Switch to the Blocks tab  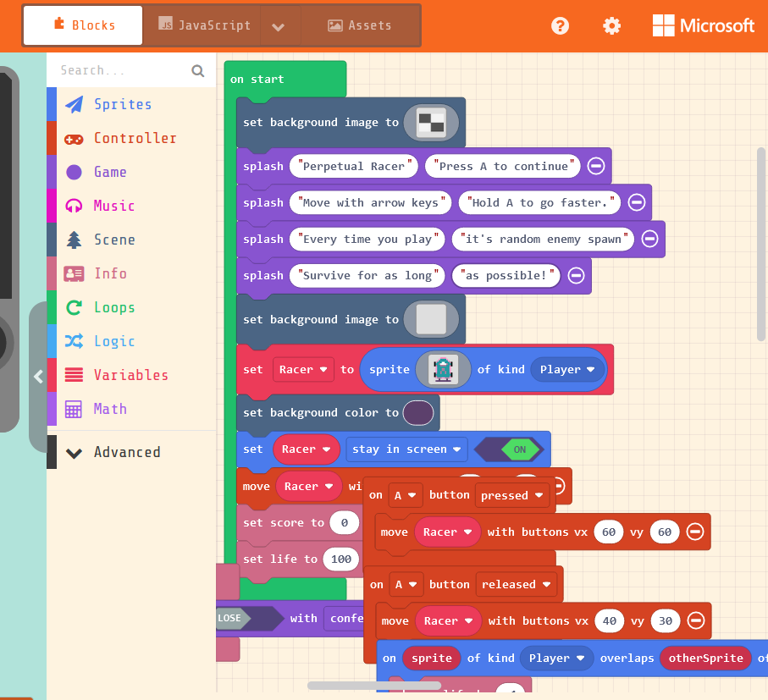83,25
